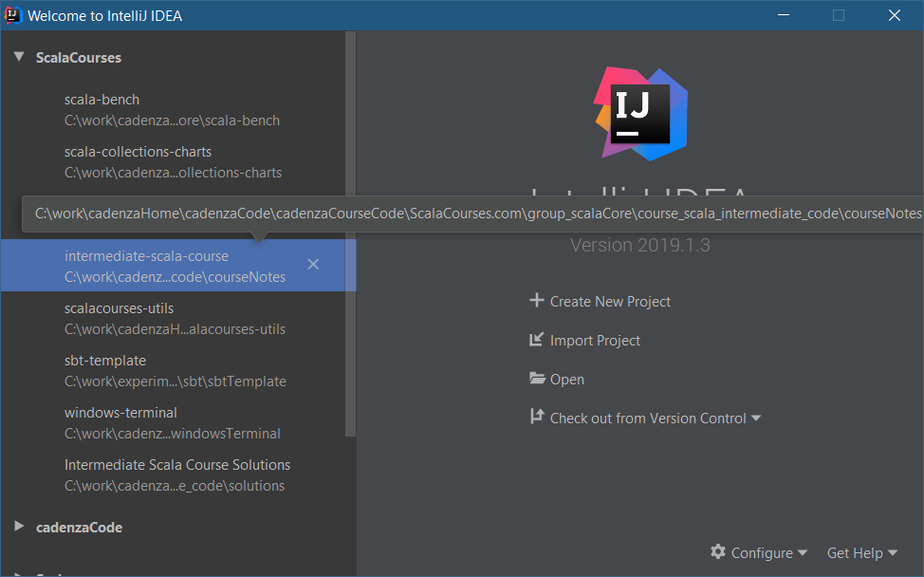Collapse the ScalaCourses project group
The height and width of the screenshot is (577, 924).
click(19, 57)
